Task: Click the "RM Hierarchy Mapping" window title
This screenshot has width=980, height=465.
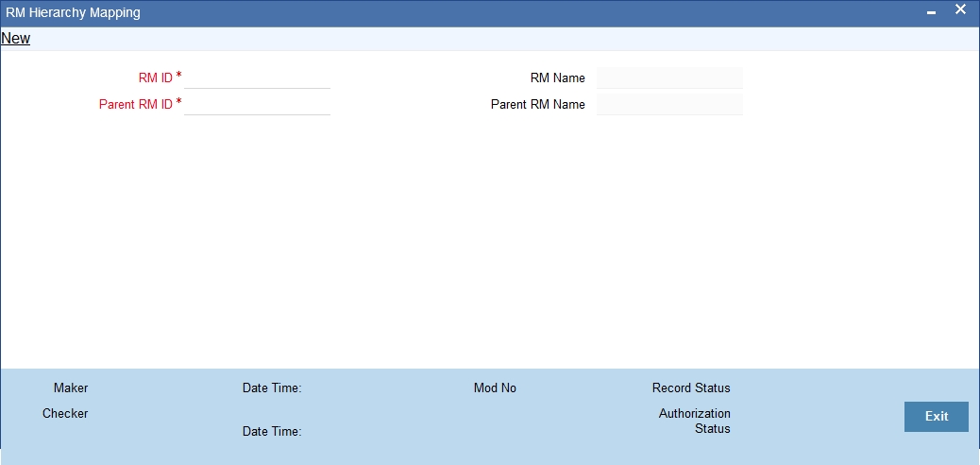Action: click(x=73, y=12)
